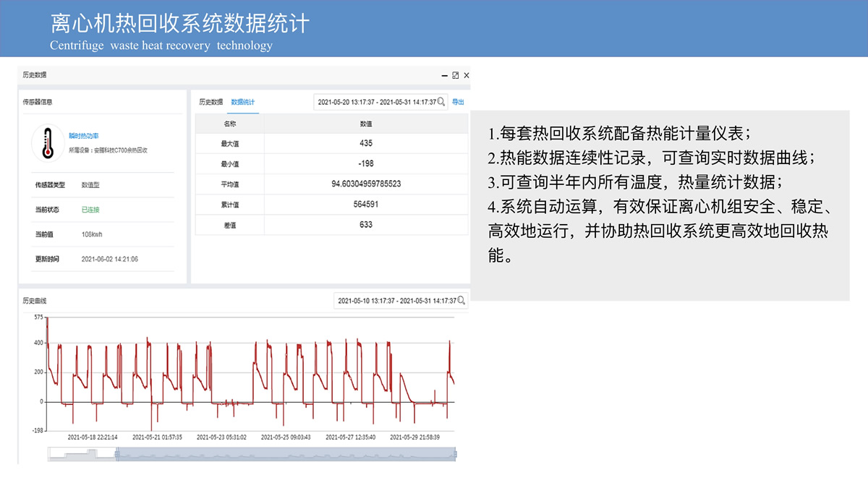Click the 数值 column header
Image resolution: width=868 pixels, height=488 pixels.
366,124
